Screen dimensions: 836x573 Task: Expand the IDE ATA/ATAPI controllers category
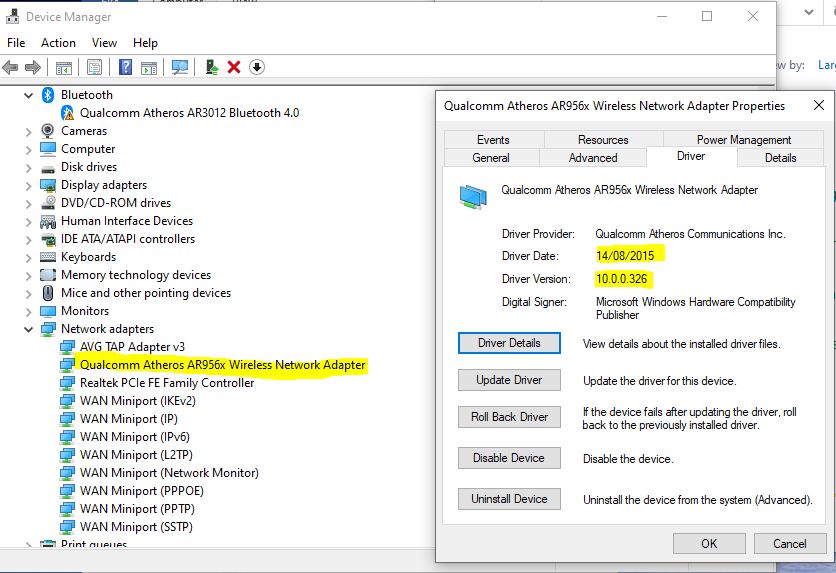(x=28, y=240)
